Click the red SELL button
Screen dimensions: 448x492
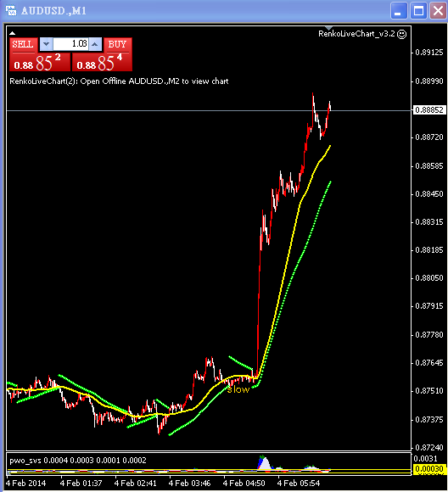coord(23,45)
